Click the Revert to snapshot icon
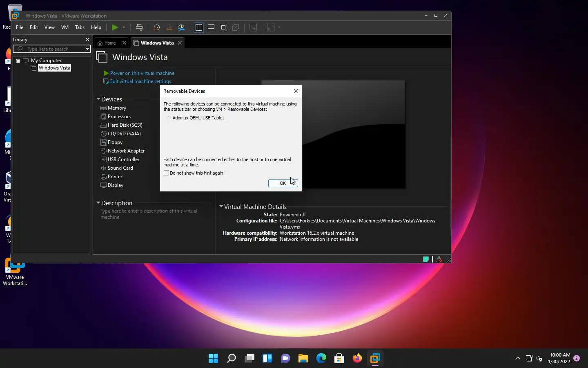 [169, 27]
